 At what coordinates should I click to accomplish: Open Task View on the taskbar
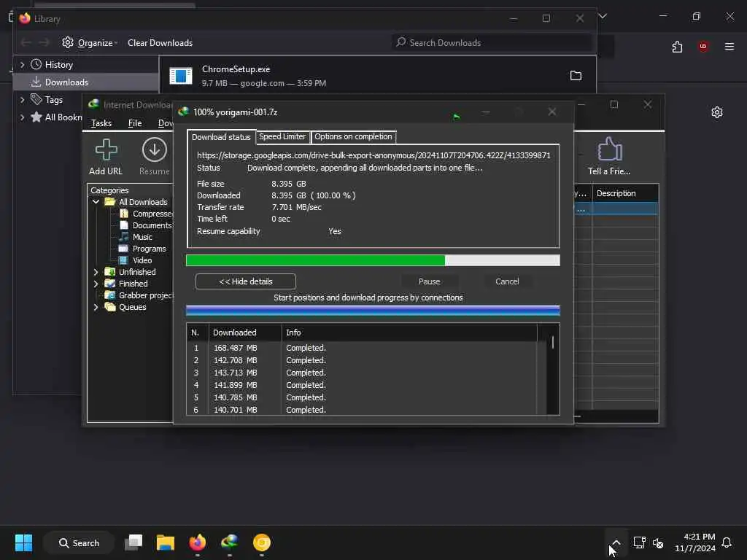click(133, 542)
